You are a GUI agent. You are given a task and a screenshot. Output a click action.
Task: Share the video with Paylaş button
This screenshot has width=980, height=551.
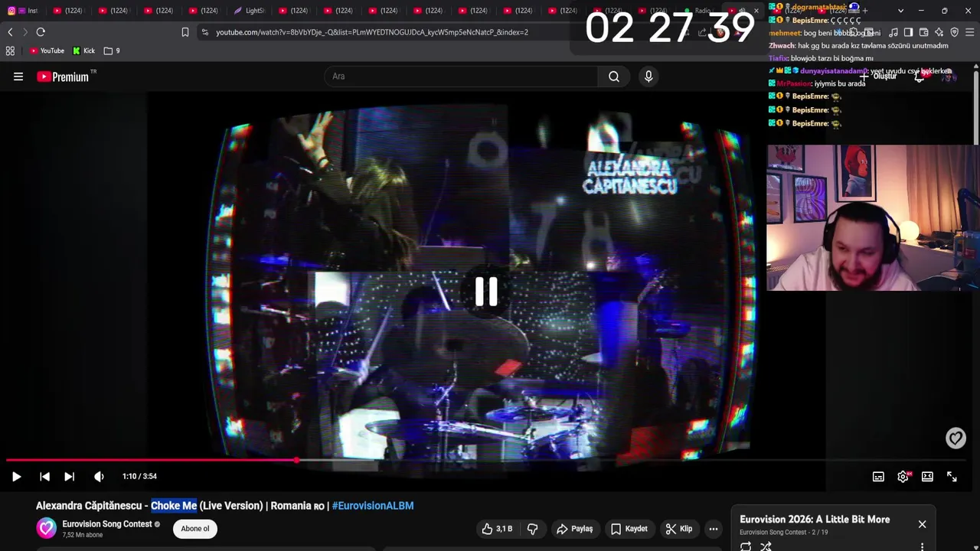tap(575, 529)
